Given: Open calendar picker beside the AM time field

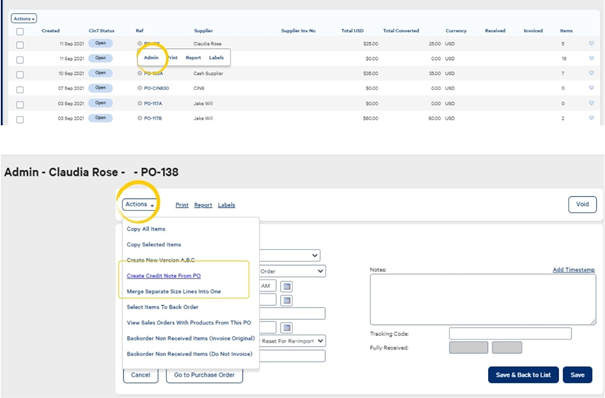Looking at the screenshot, I should point(286,286).
